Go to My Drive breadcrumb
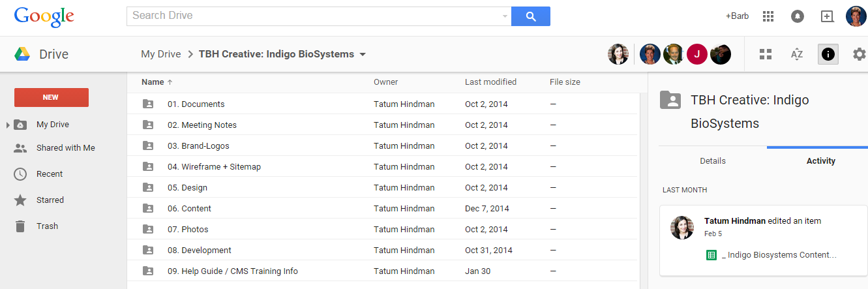Screen dimensions: 868x289 [161, 54]
